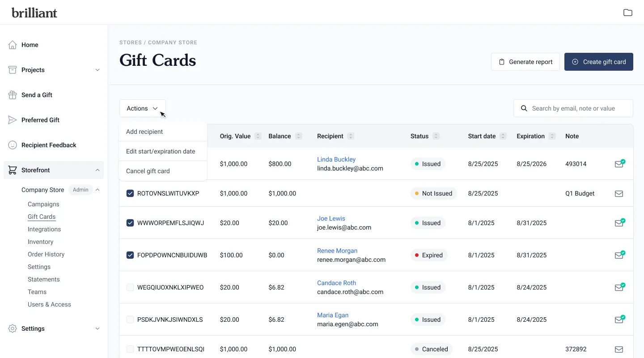Viewport: 644px width, 358px height.
Task: Collapse the Actions dropdown
Action: [x=142, y=108]
